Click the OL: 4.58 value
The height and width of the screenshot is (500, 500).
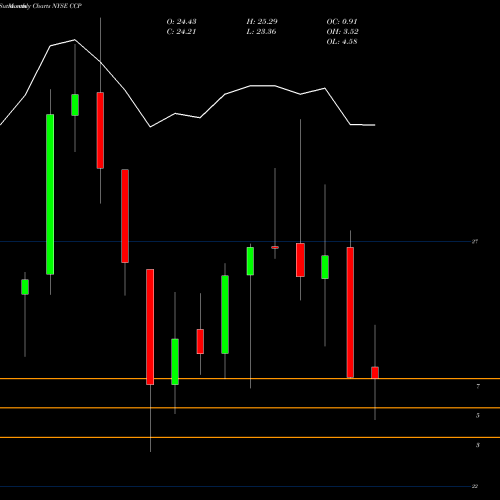[342, 42]
